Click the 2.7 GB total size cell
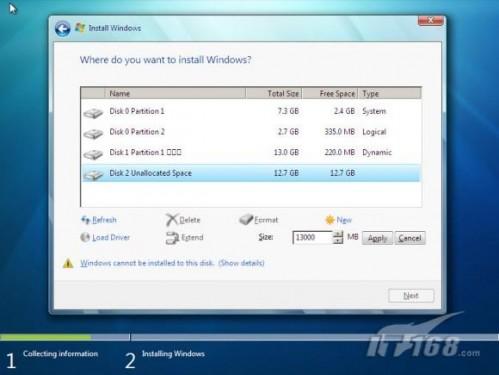This screenshot has height=375, width=499. coord(288,132)
